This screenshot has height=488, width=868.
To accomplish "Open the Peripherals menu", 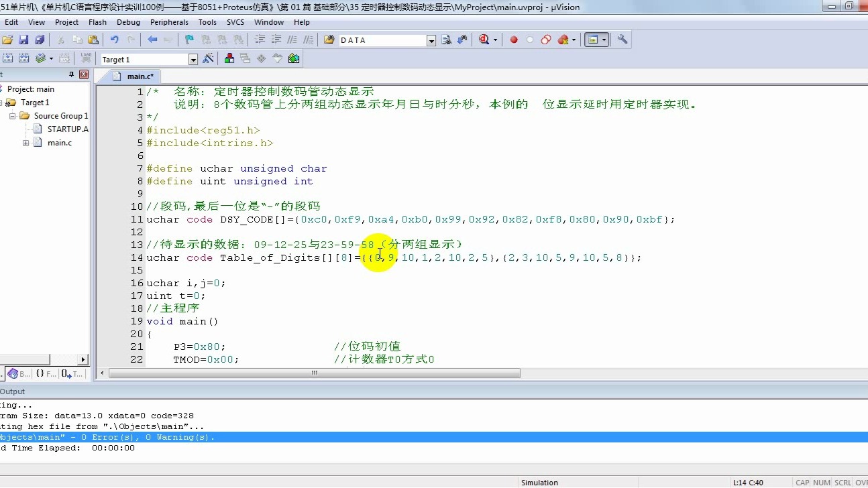I will coord(169,22).
